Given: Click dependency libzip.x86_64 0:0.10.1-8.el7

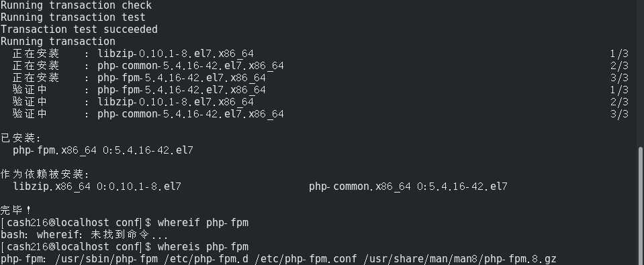Looking at the screenshot, I should pyautogui.click(x=97, y=187).
